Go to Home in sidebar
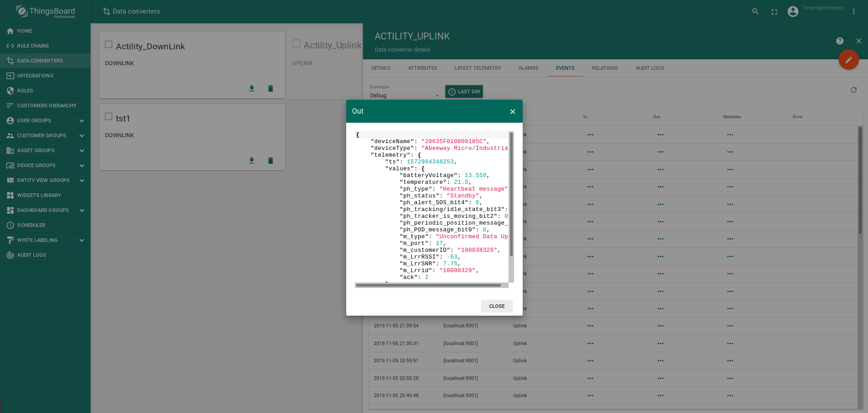 tap(45, 31)
